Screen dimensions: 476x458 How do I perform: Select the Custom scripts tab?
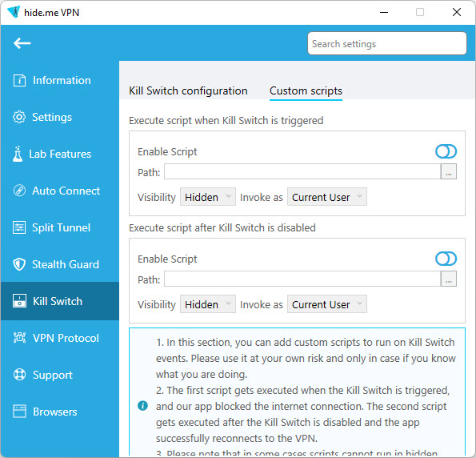pyautogui.click(x=306, y=90)
